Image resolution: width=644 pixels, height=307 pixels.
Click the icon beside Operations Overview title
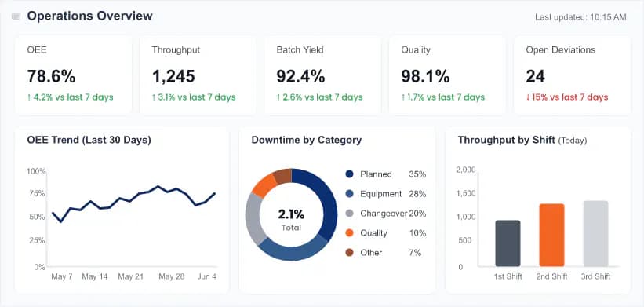click(16, 16)
